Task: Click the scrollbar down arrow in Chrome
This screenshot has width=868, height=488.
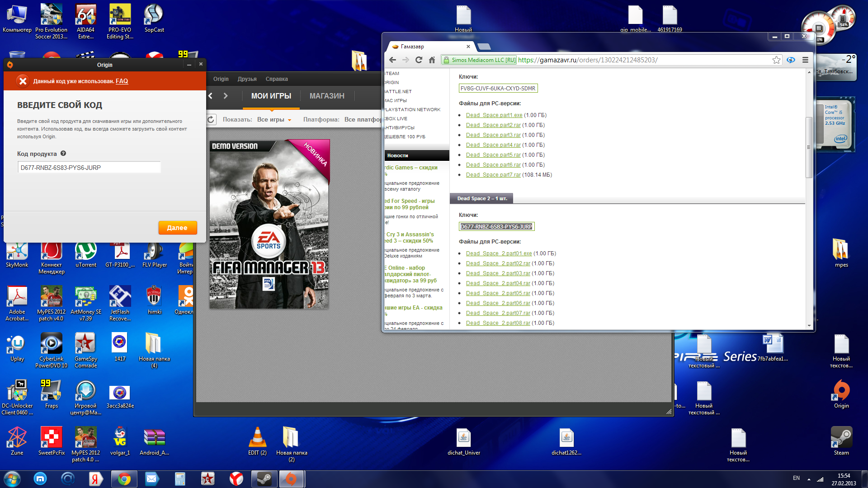Action: 809,325
